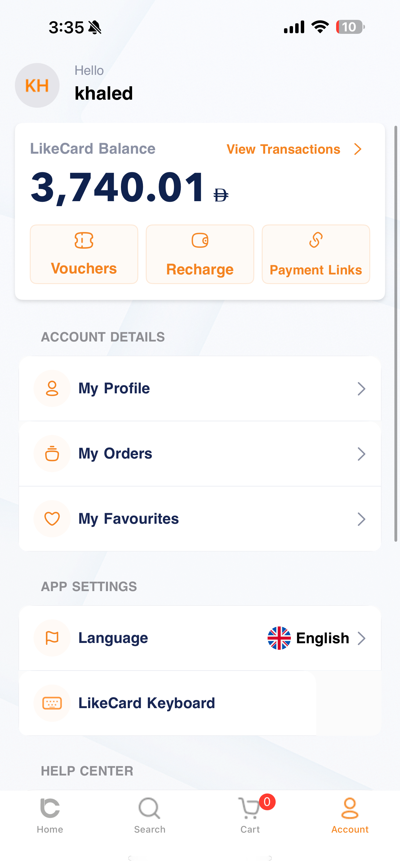This screenshot has height=868, width=400.
Task: Tap the My Profile person icon
Action: [52, 388]
